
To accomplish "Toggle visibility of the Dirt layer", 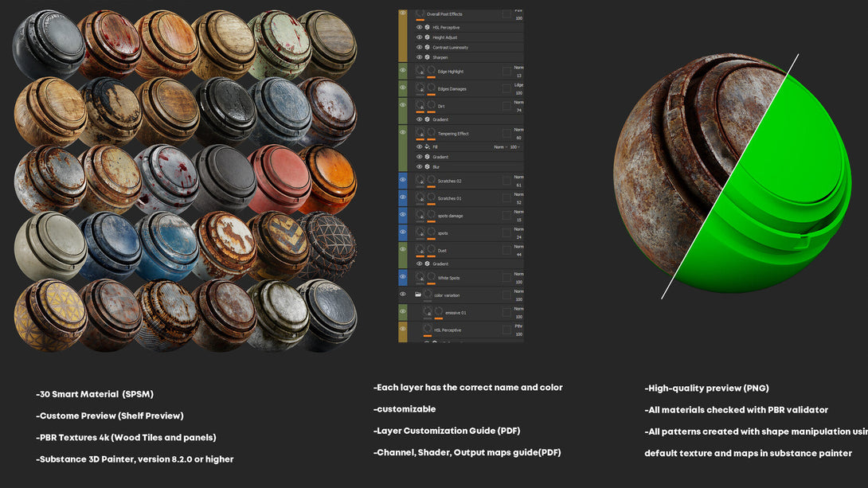I will [x=403, y=104].
